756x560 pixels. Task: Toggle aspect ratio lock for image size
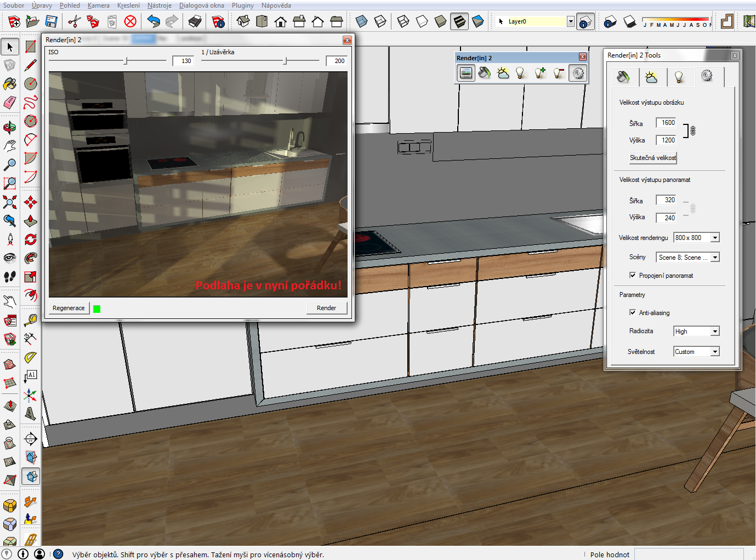coord(692,131)
